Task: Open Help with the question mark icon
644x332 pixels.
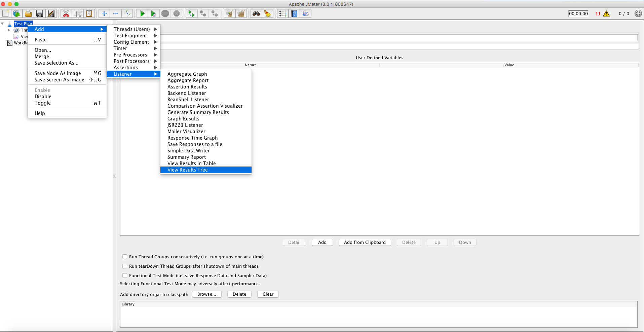Action: point(294,13)
